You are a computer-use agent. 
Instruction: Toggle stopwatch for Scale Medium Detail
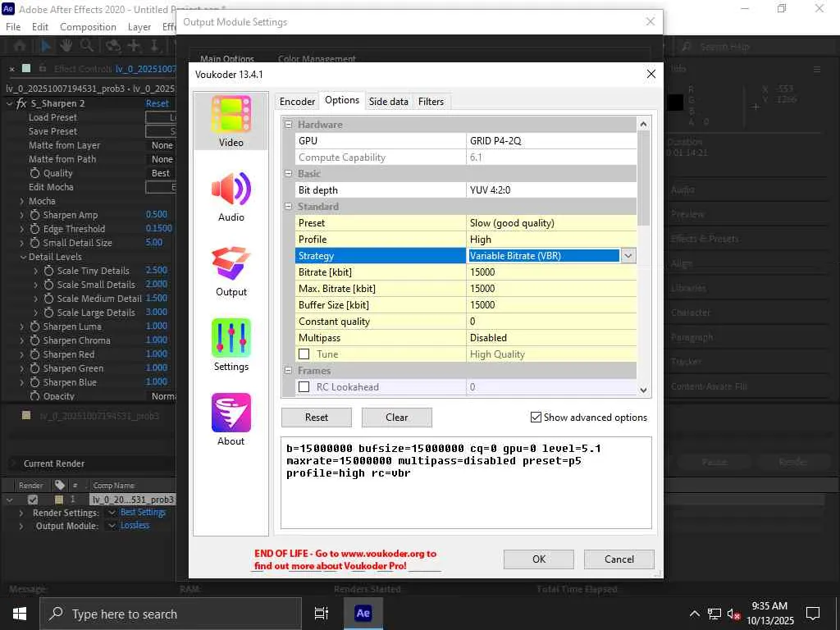click(x=48, y=299)
